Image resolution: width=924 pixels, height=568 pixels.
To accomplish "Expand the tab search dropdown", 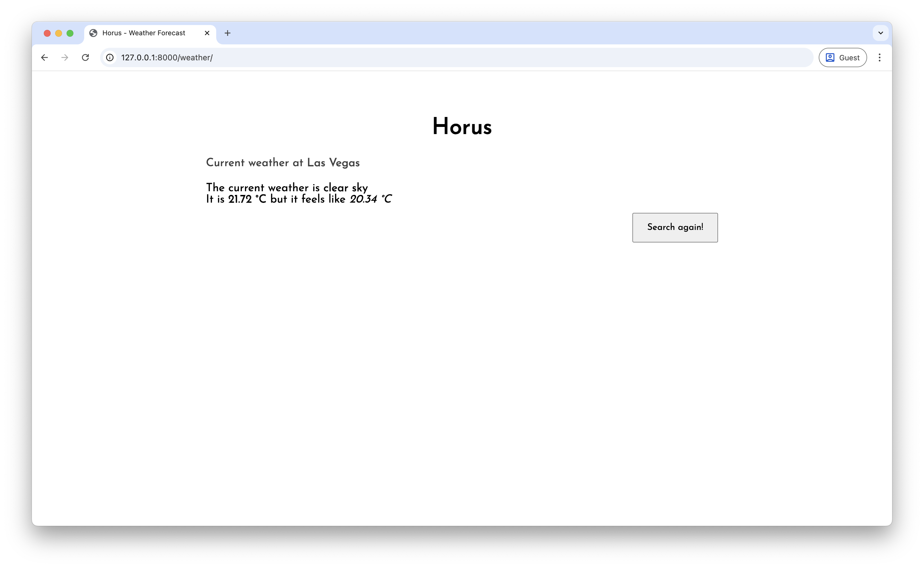I will 880,33.
